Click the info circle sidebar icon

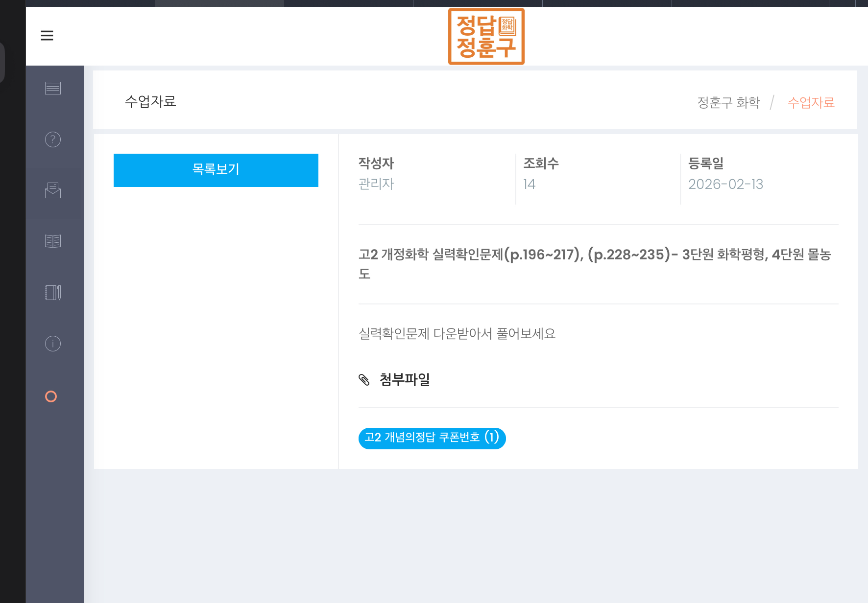click(x=53, y=344)
